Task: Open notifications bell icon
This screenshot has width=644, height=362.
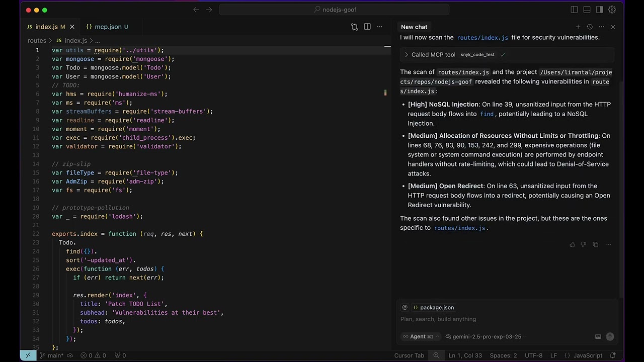Action: pos(612,355)
